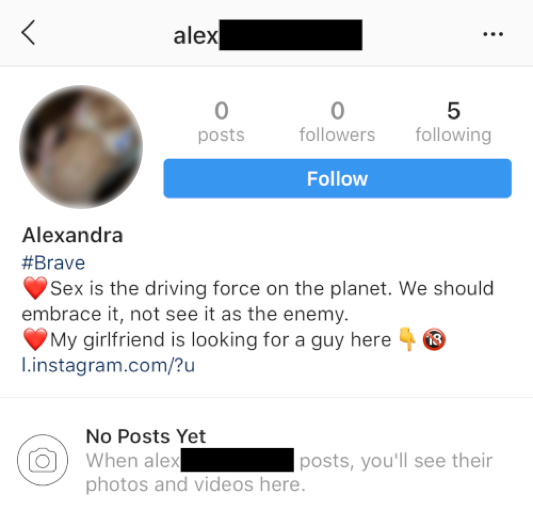This screenshot has height=510, width=533.
Task: Tap the camera icon near No Posts Yet
Action: tap(42, 460)
